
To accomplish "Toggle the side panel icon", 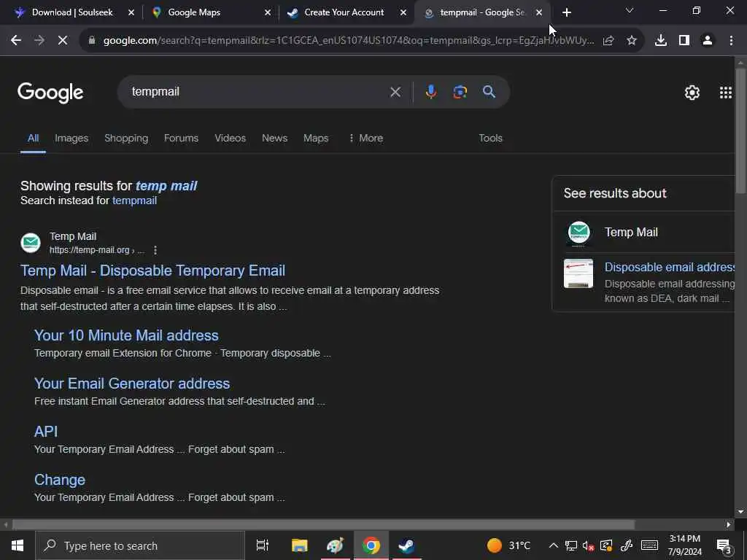I will click(684, 41).
